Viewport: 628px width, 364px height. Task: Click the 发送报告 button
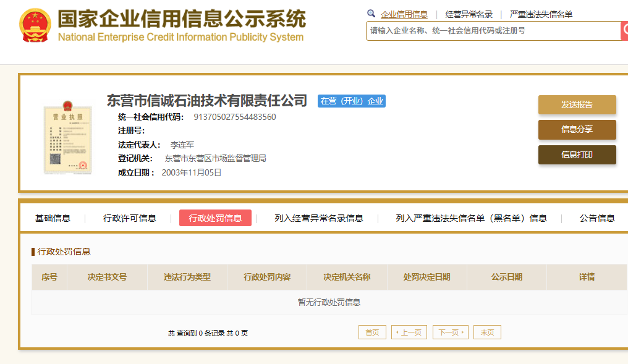point(577,105)
